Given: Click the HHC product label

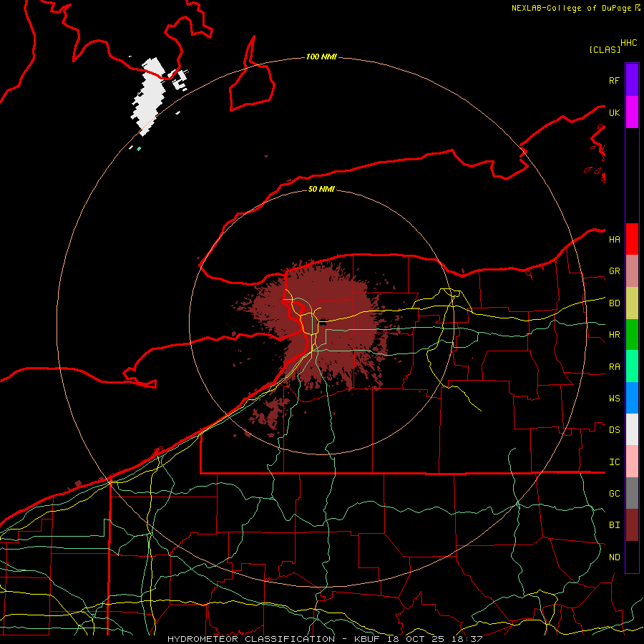Looking at the screenshot, I should tap(629, 43).
